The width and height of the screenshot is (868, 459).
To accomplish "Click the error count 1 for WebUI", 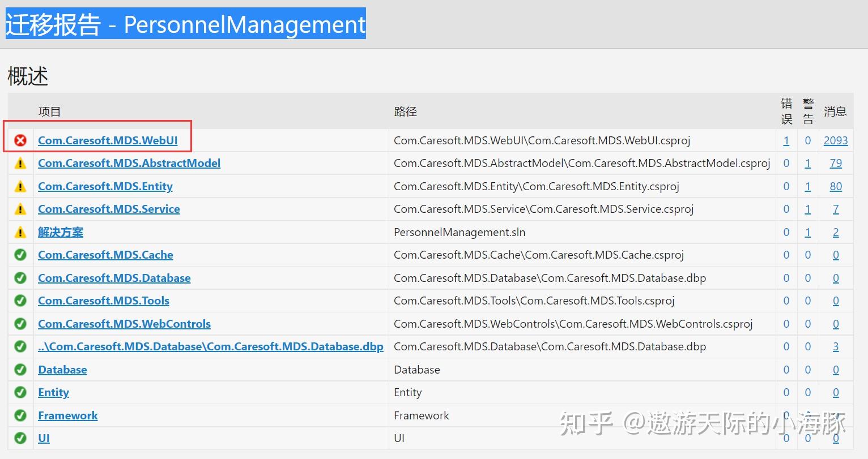I will point(786,140).
